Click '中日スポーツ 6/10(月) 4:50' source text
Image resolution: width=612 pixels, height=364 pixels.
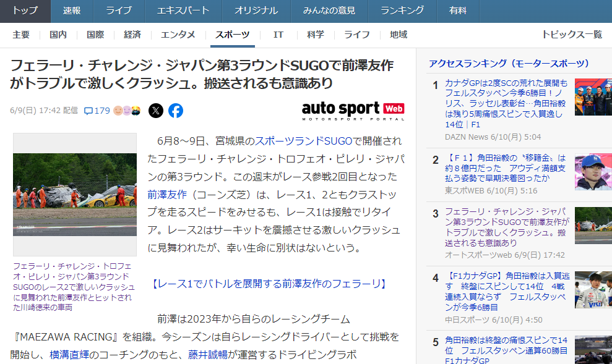[x=494, y=320]
